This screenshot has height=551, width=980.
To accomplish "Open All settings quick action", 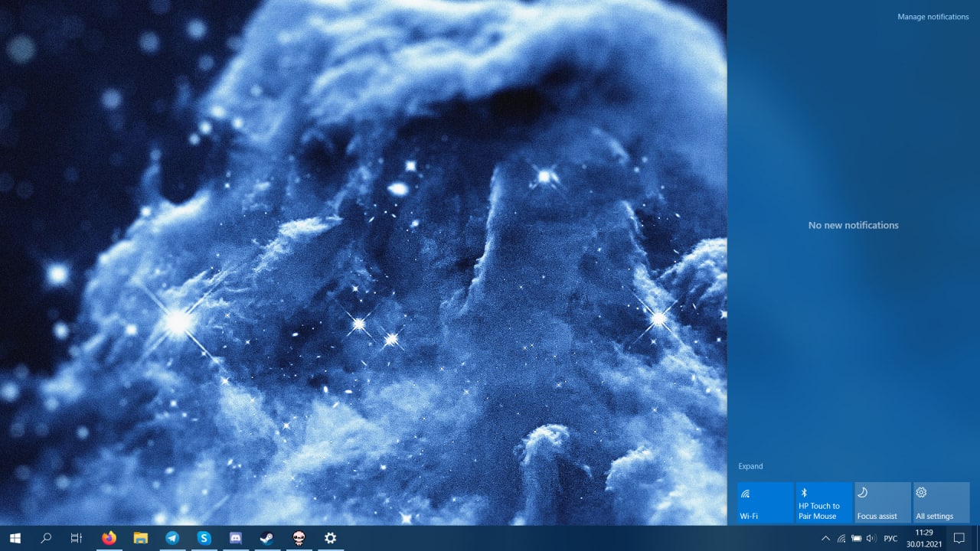I will (942, 503).
